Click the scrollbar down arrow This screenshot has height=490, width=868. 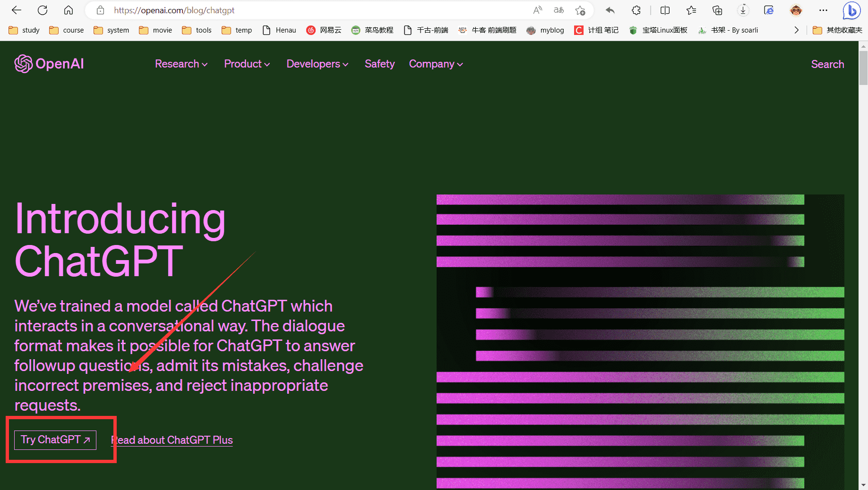(863, 485)
